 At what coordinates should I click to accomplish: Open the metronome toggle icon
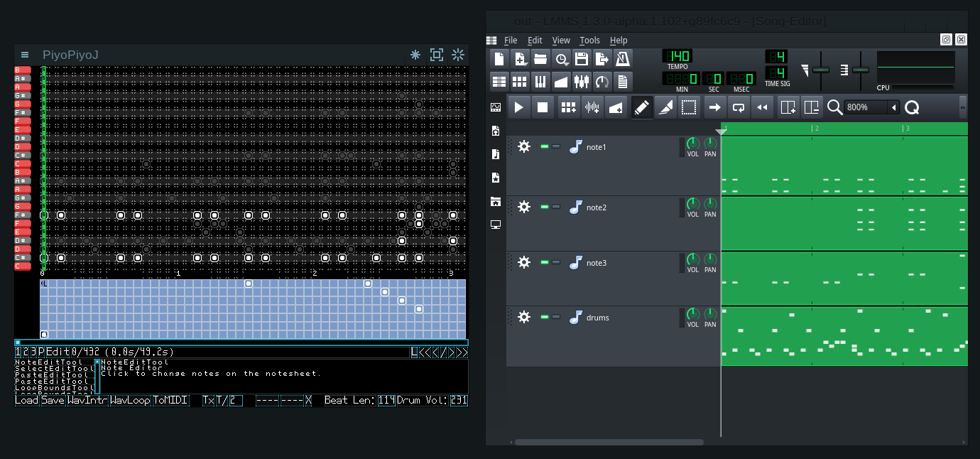(622, 59)
